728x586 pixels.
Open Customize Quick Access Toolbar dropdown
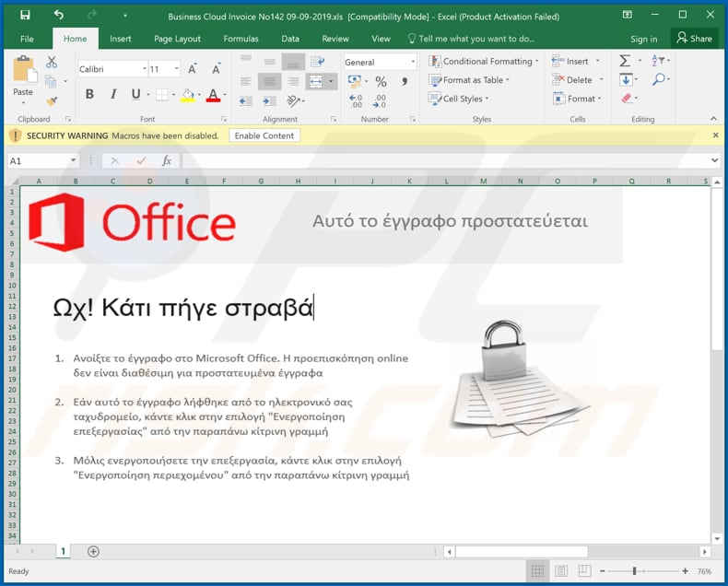[x=125, y=16]
